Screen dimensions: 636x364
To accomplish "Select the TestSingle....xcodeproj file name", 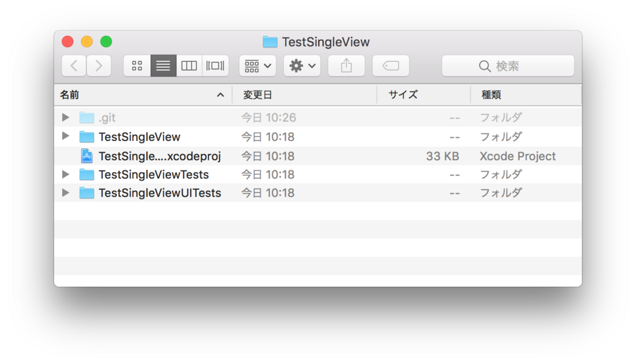I will pos(160,157).
